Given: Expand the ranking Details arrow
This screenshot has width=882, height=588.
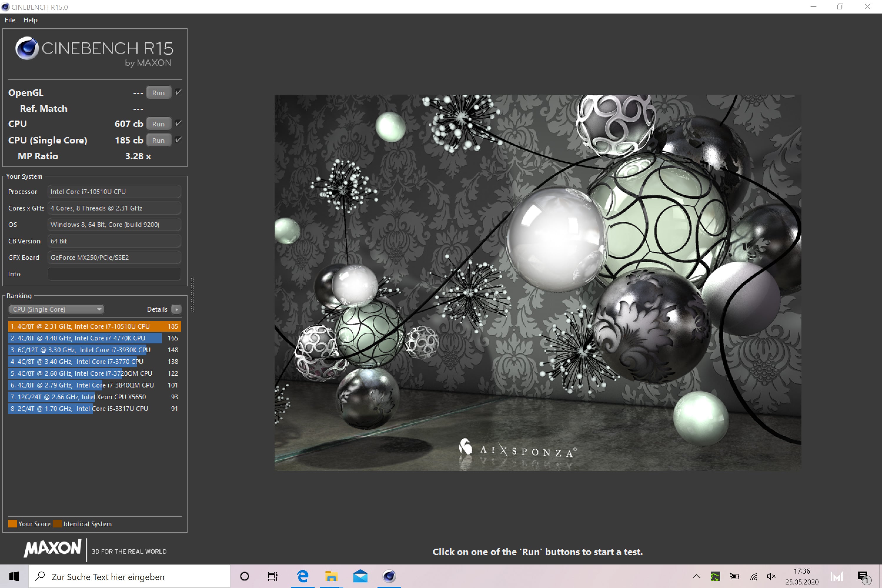Looking at the screenshot, I should (176, 309).
